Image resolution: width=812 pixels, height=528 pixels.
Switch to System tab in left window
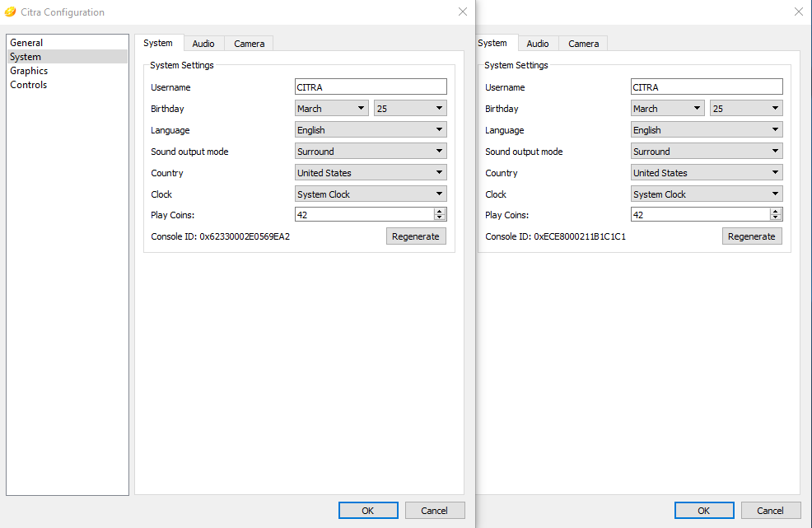tap(158, 43)
